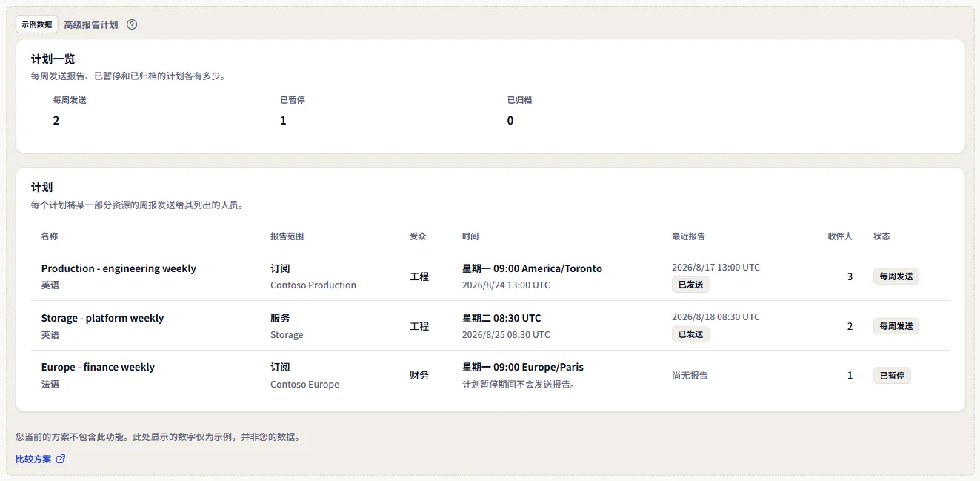The width and height of the screenshot is (980, 481).
Task: Click the external link icon beside 比较方案
Action: coord(61,460)
